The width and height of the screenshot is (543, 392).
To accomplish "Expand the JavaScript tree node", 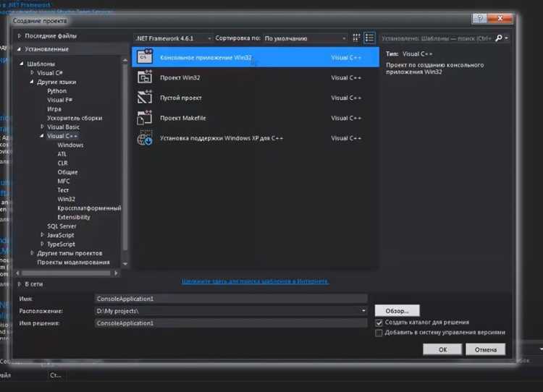I will pyautogui.click(x=42, y=235).
